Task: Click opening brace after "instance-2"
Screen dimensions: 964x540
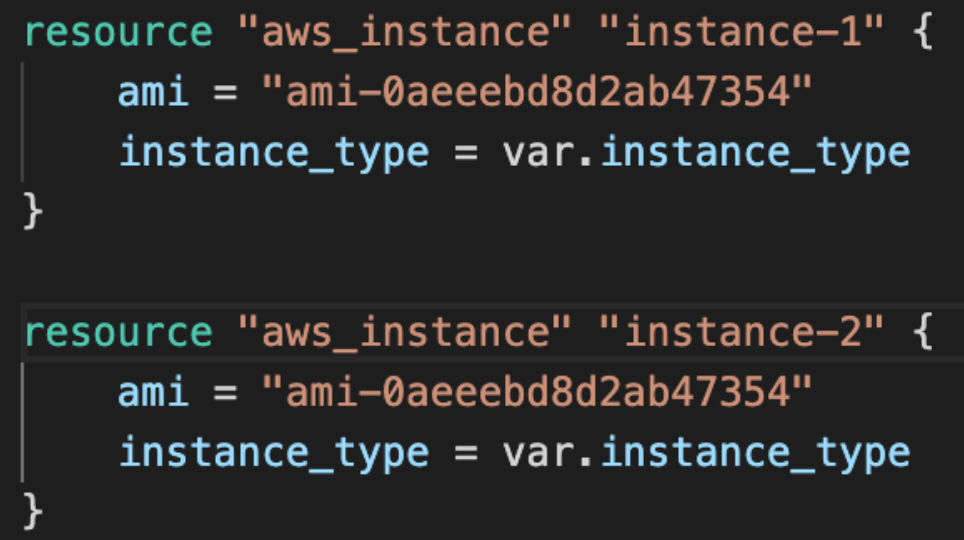Action: (921, 332)
